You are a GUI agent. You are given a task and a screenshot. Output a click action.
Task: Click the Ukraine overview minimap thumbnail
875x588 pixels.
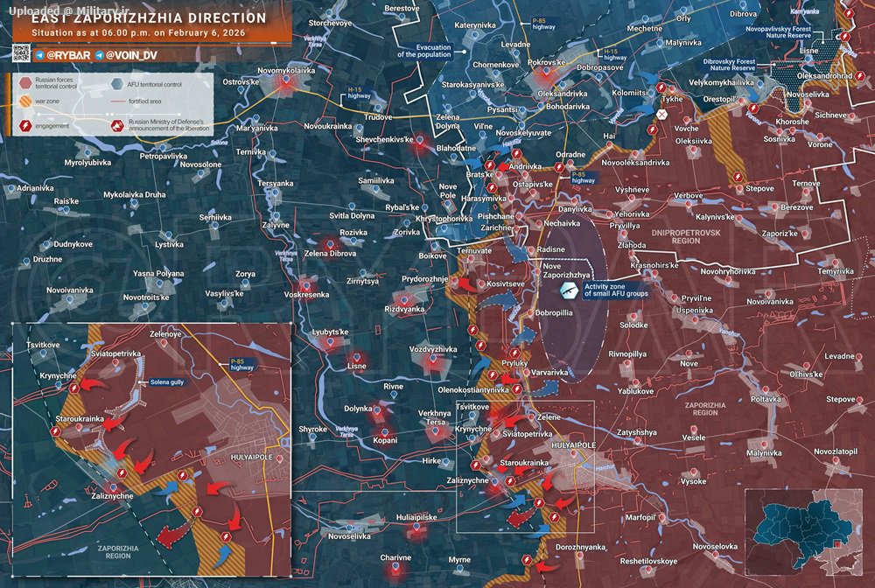tap(802, 532)
